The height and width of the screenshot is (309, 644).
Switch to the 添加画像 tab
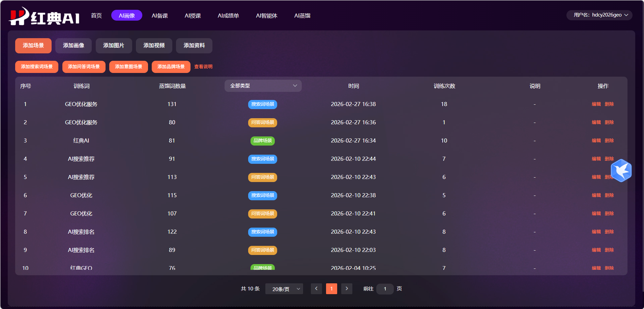click(74, 46)
